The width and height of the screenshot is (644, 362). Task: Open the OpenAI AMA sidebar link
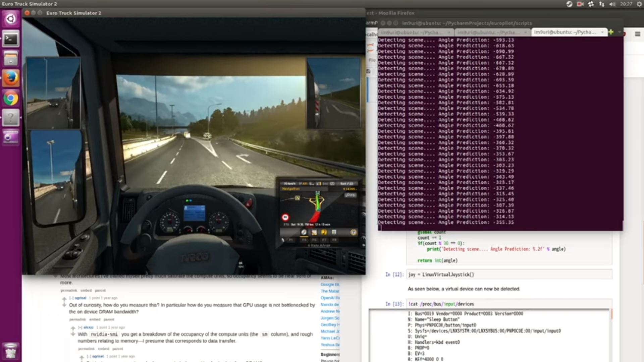pos(330,298)
